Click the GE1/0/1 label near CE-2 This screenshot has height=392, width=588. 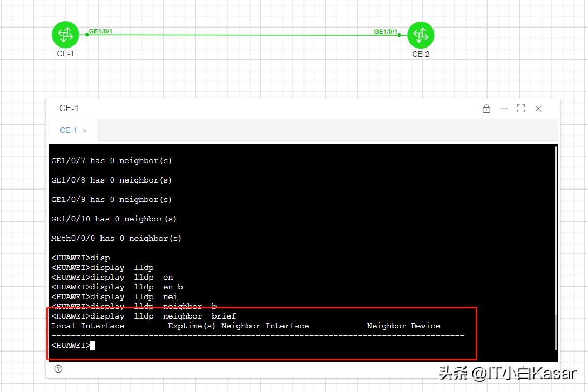(x=385, y=32)
